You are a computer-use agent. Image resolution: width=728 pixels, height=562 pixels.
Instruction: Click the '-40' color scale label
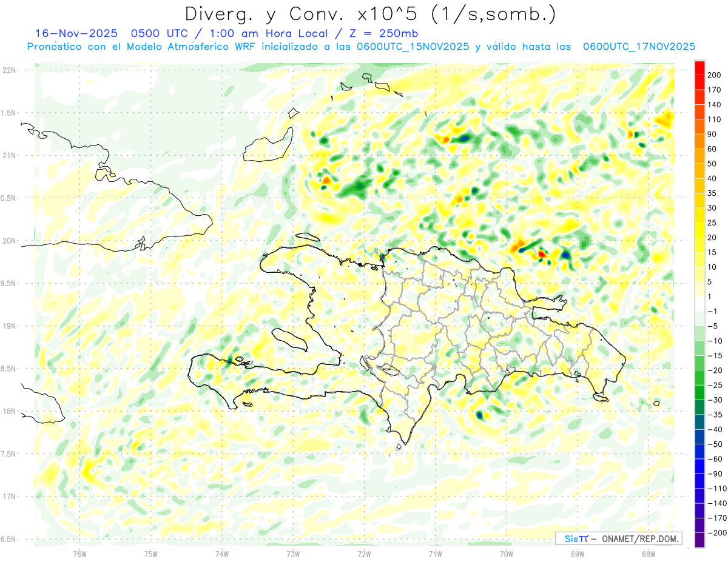716,429
